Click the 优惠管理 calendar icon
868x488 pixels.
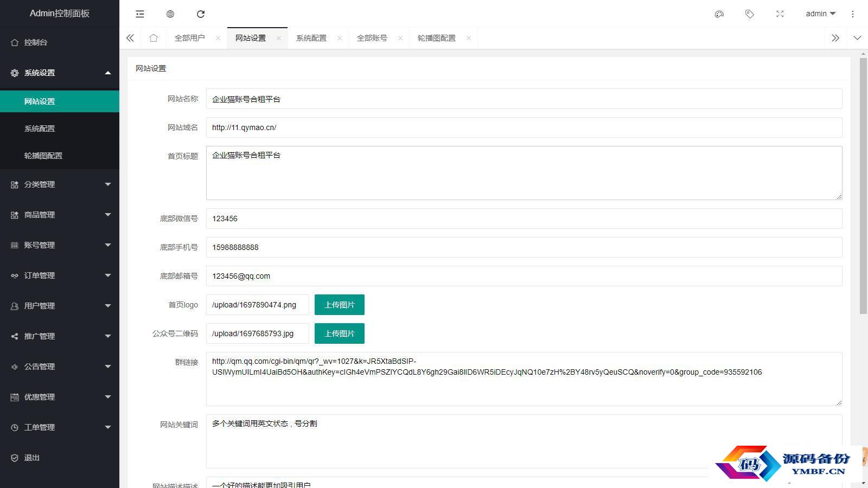15,397
